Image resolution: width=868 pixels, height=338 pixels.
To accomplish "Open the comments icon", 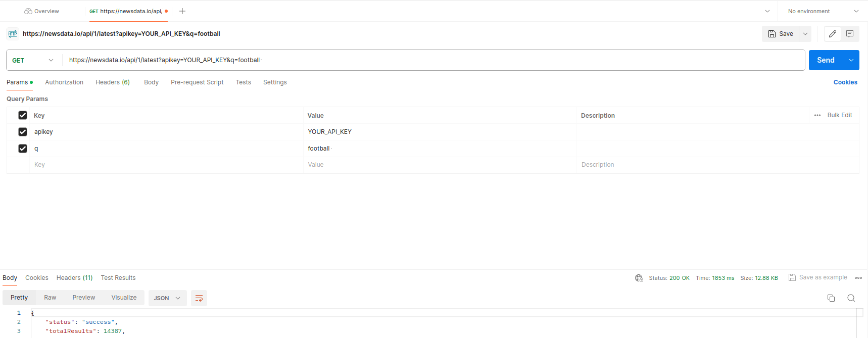I will [850, 34].
